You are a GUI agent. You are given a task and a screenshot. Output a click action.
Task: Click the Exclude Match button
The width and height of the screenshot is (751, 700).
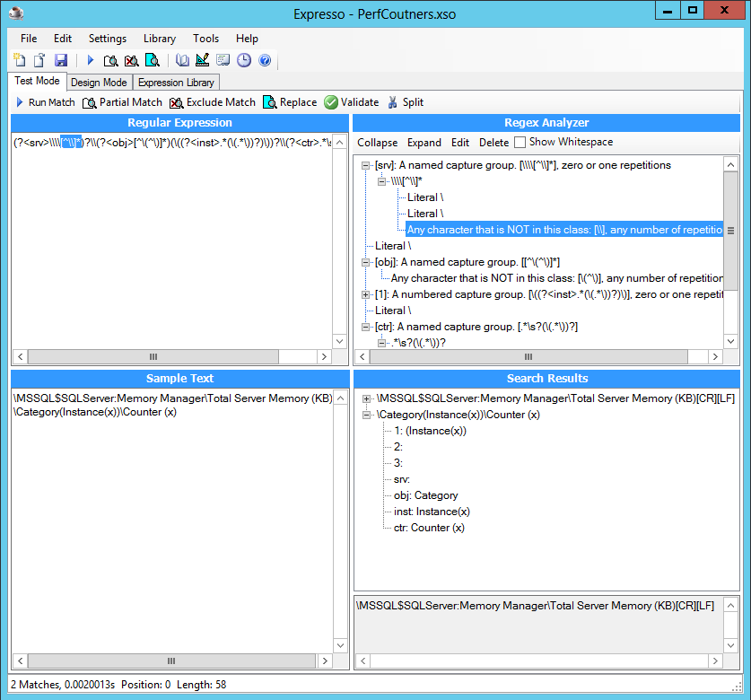click(x=213, y=102)
